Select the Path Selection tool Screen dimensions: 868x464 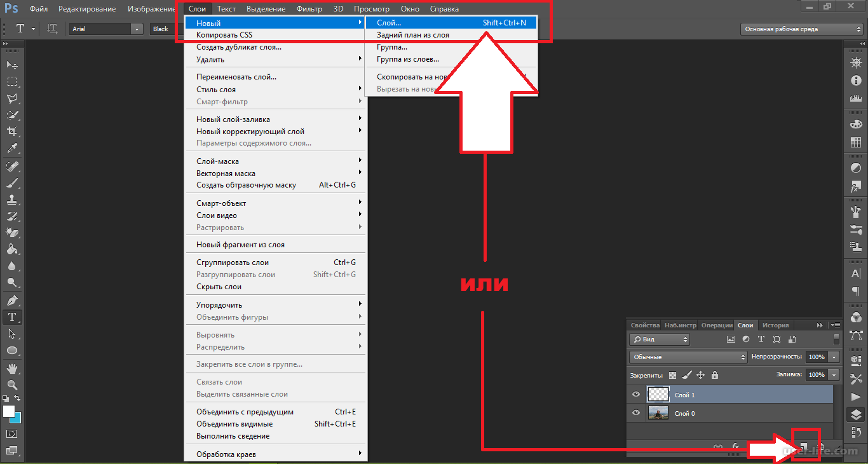click(12, 334)
